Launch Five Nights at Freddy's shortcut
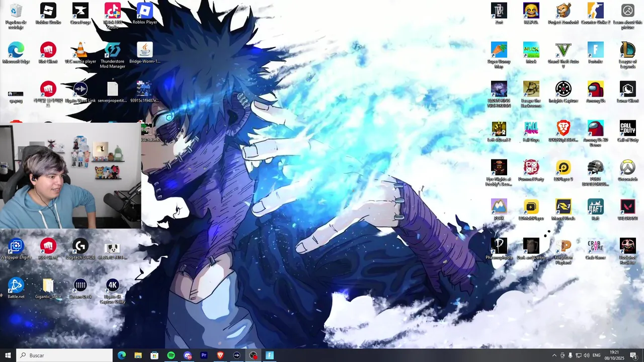 click(499, 173)
